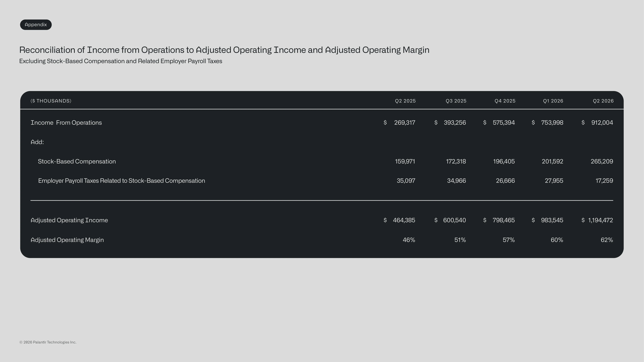
Task: Select the Q4 2025 column header
Action: point(505,101)
